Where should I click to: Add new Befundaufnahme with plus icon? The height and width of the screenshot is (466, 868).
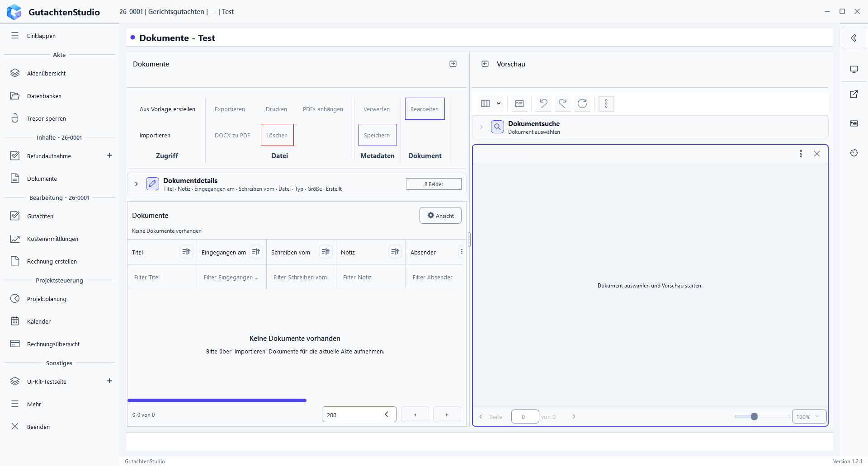coord(109,155)
